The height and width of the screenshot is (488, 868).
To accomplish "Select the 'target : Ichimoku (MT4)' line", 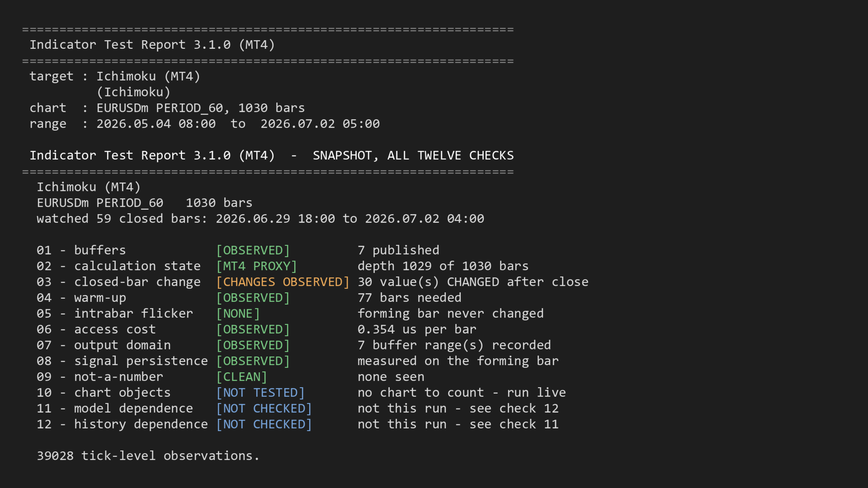I will click(115, 76).
